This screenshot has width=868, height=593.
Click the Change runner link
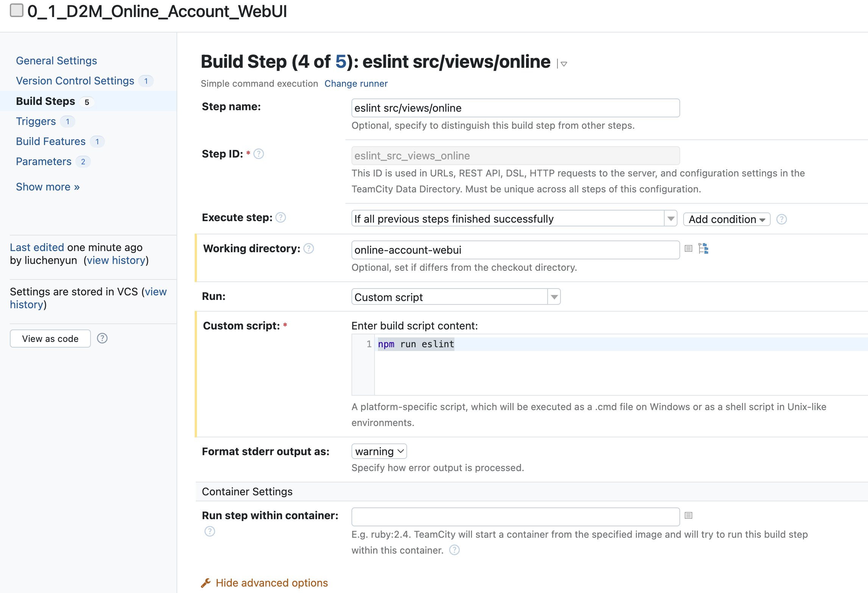pos(356,84)
